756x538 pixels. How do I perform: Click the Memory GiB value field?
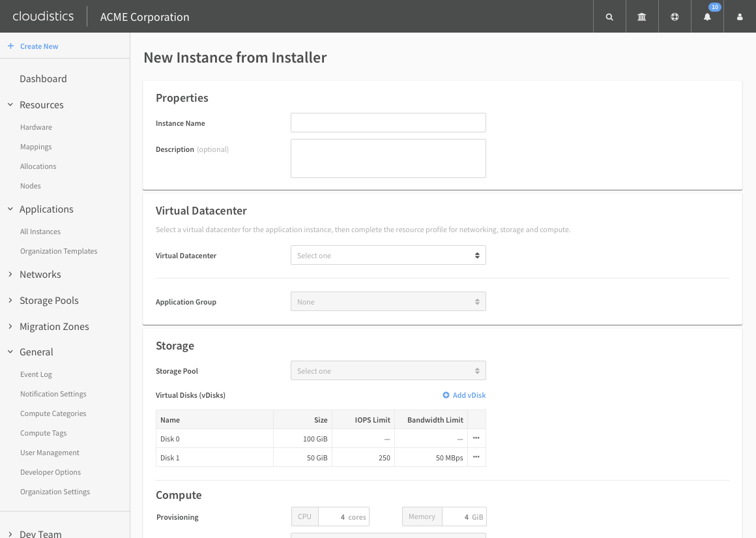coord(464,516)
